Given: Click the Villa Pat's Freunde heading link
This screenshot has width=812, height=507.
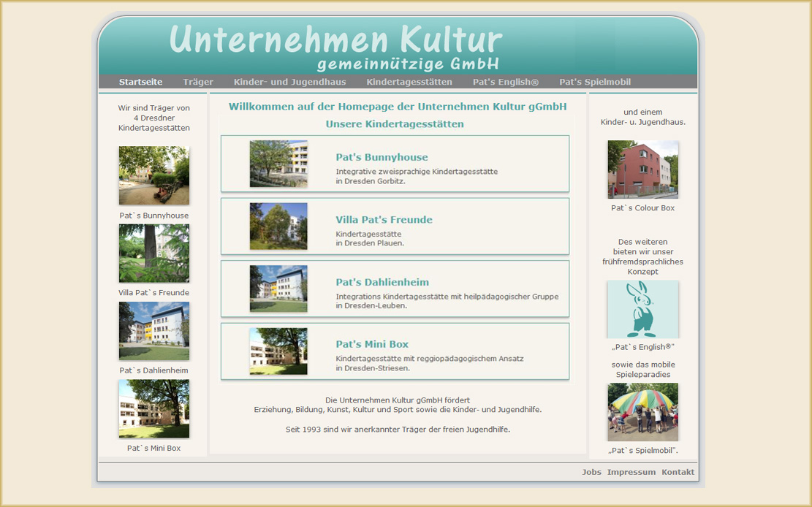Looking at the screenshot, I should coord(384,220).
